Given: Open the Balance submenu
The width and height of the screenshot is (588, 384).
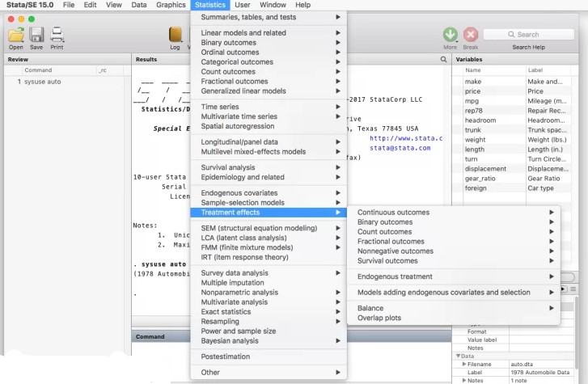Looking at the screenshot, I should tap(454, 308).
